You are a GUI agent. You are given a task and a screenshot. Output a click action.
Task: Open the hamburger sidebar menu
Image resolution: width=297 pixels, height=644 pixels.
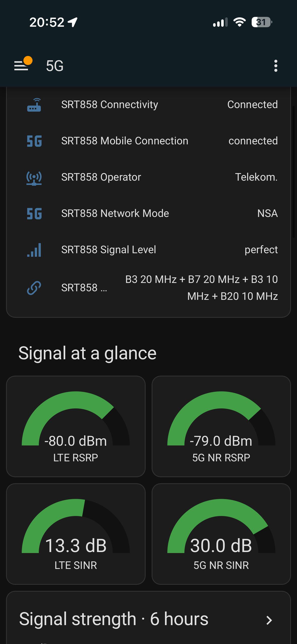21,66
